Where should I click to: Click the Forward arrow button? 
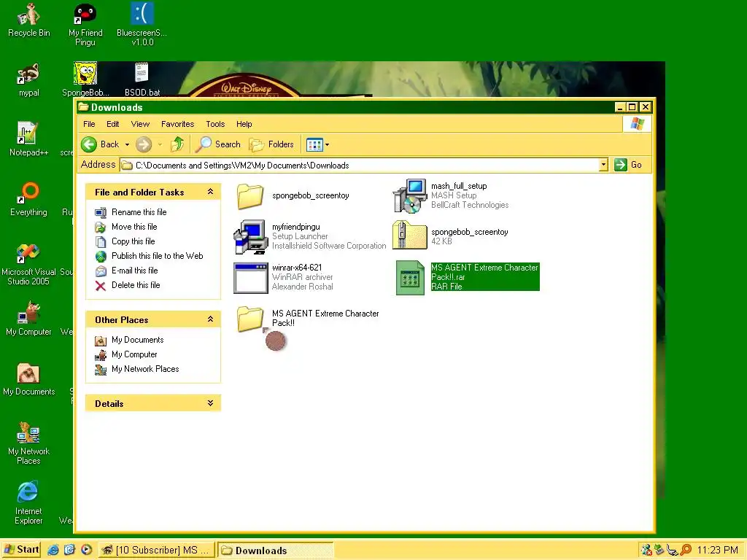pos(144,144)
